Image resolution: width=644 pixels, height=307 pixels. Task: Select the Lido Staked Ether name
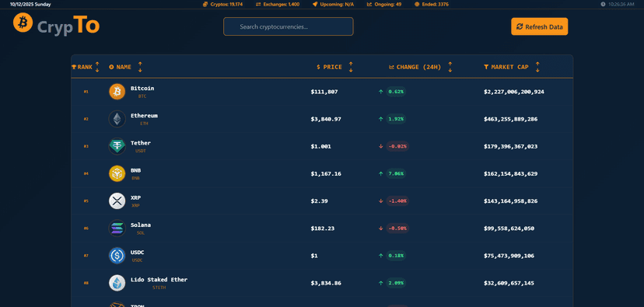click(159, 280)
